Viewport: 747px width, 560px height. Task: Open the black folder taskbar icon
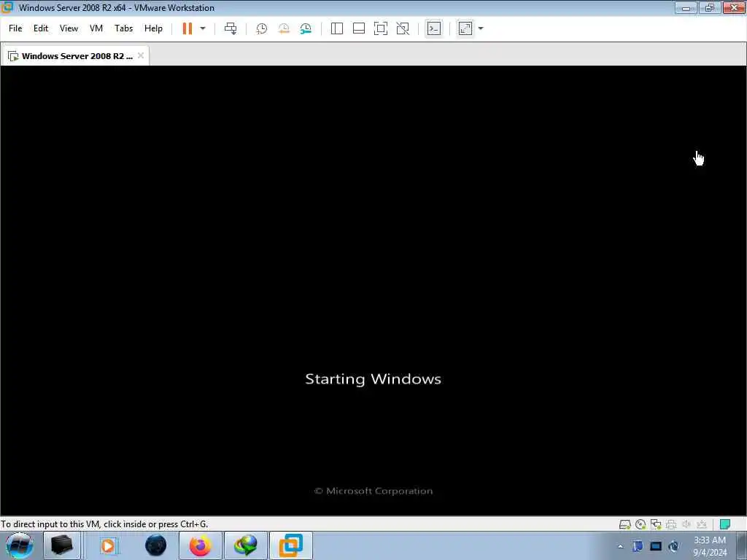[62, 545]
